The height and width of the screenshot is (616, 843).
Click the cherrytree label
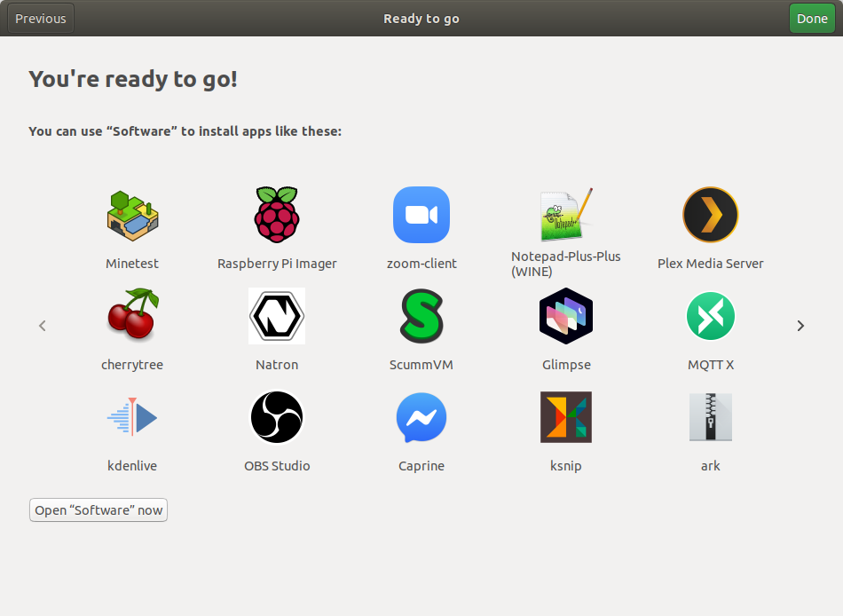pyautogui.click(x=132, y=365)
